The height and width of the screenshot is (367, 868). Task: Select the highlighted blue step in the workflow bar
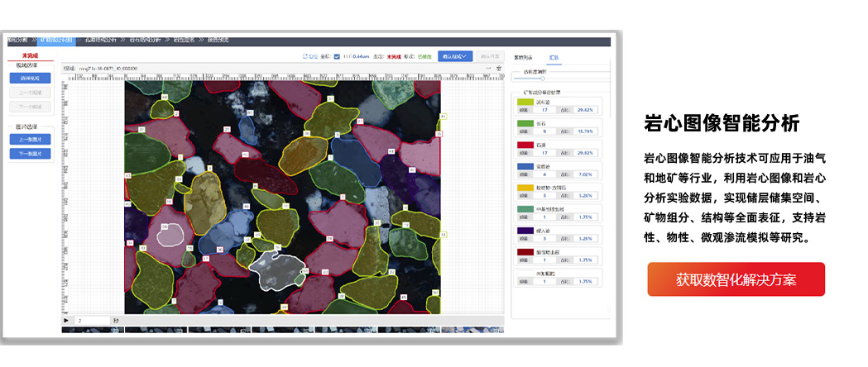click(57, 40)
